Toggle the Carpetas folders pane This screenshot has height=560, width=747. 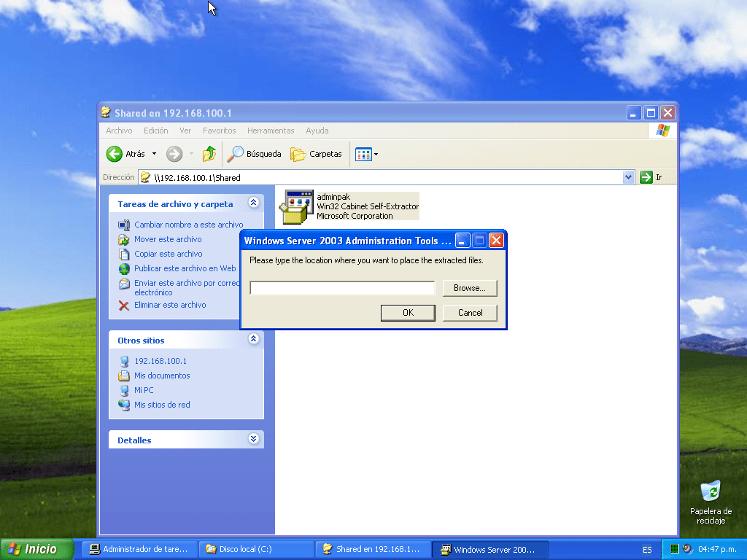pos(316,154)
